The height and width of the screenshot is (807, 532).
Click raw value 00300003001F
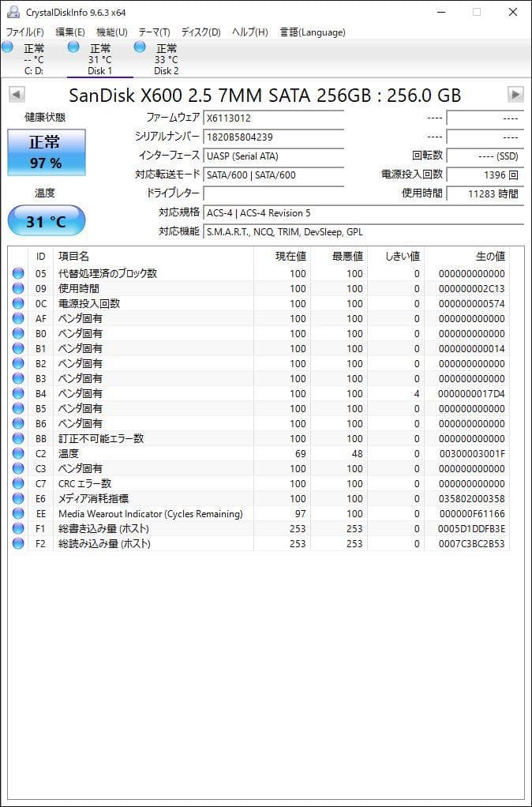click(x=471, y=454)
